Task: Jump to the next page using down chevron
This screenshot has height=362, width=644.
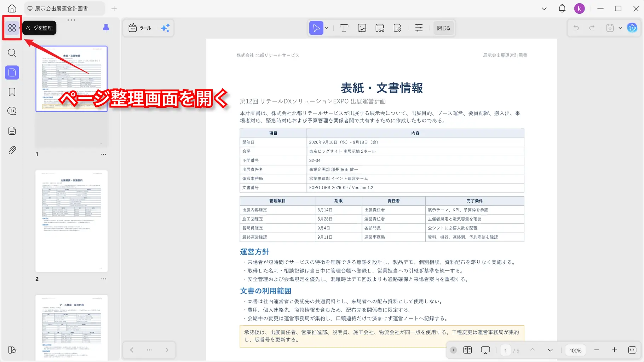Action: tap(550, 350)
